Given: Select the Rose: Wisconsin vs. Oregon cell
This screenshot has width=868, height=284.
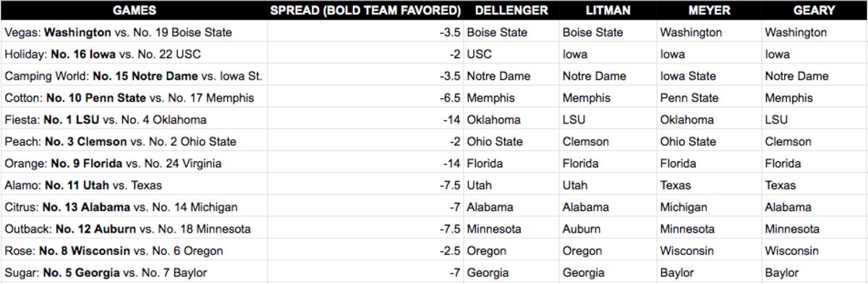Looking at the screenshot, I should coord(135,251).
